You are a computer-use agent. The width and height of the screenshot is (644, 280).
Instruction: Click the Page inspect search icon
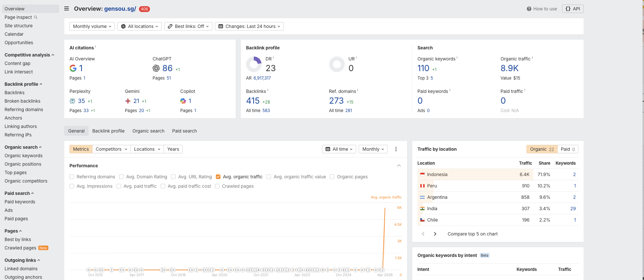[x=36, y=17]
